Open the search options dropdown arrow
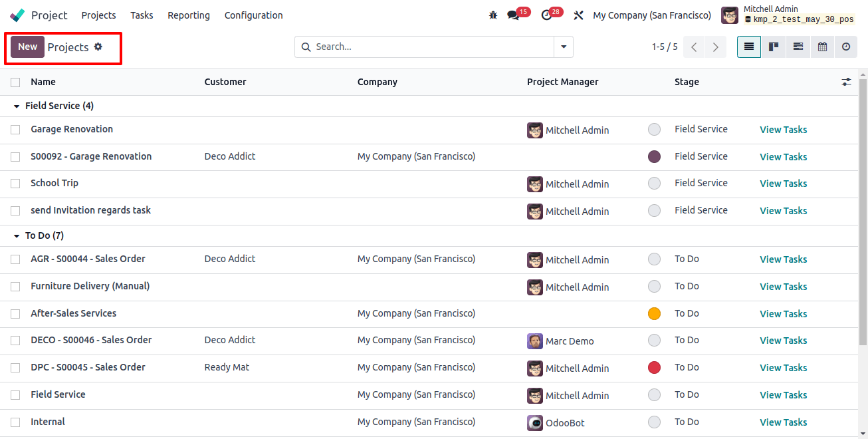The height and width of the screenshot is (439, 868). tap(564, 47)
